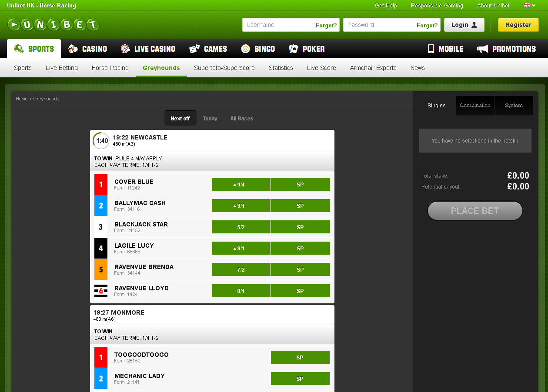This screenshot has width=548, height=392.
Task: Select the Greyhounds submenu item
Action: [161, 68]
